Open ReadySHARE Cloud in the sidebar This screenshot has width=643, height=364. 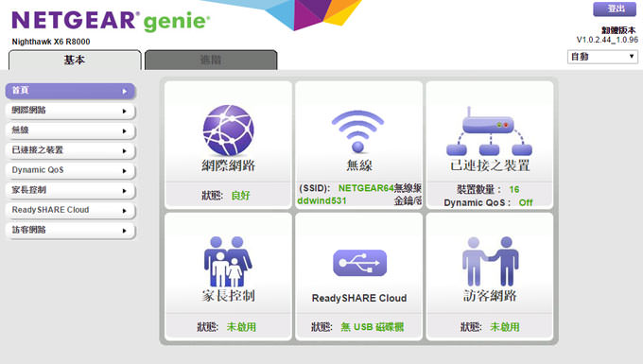pos(70,210)
